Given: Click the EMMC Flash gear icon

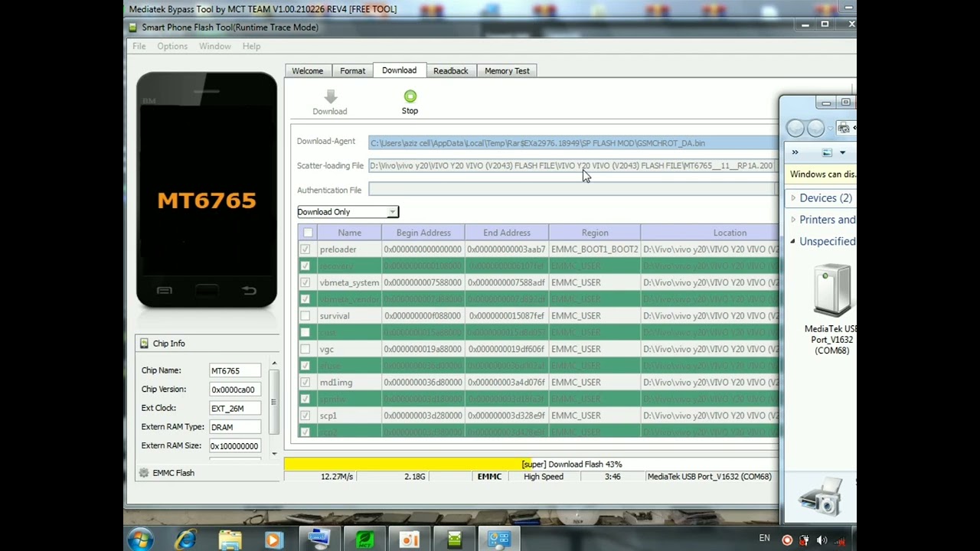Looking at the screenshot, I should pyautogui.click(x=144, y=473).
